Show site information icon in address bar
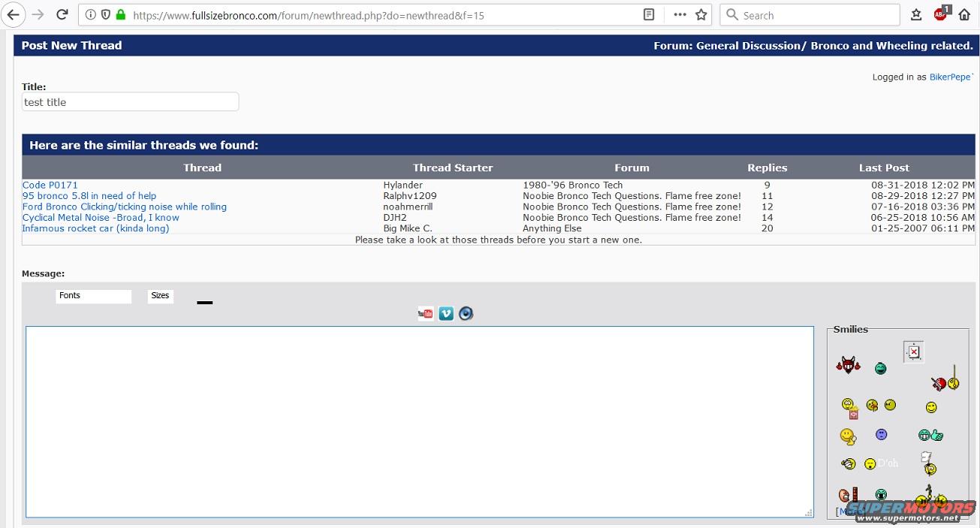980x528 pixels. (91, 15)
